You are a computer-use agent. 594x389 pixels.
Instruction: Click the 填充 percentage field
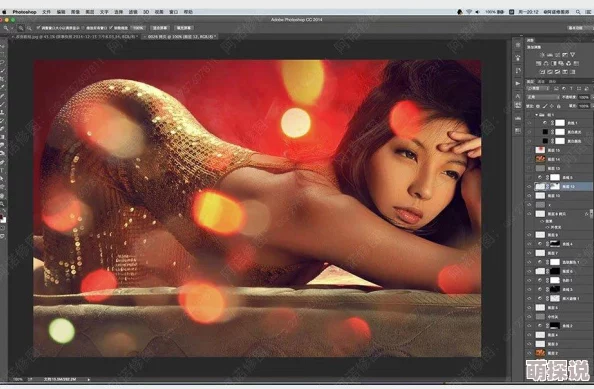[x=584, y=106]
